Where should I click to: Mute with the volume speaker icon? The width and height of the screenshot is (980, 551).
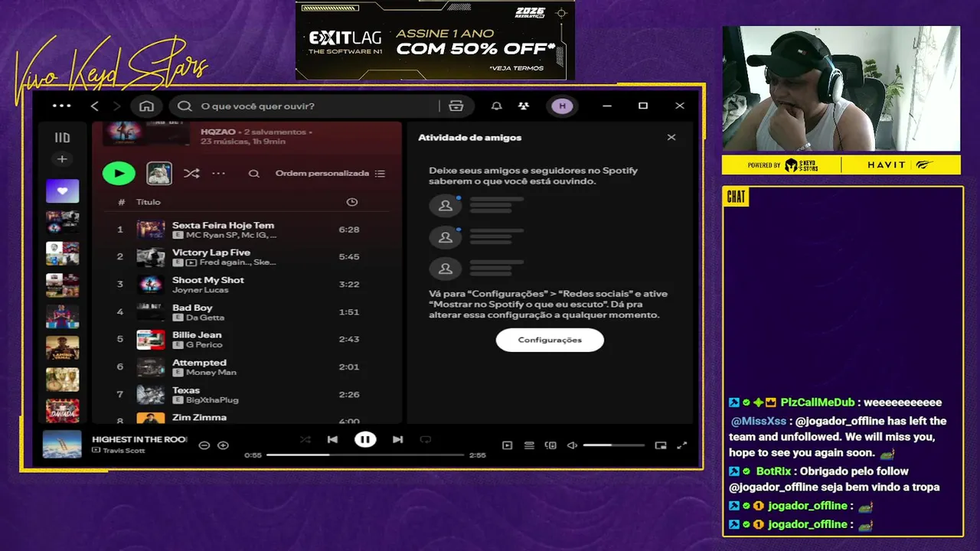click(x=572, y=445)
